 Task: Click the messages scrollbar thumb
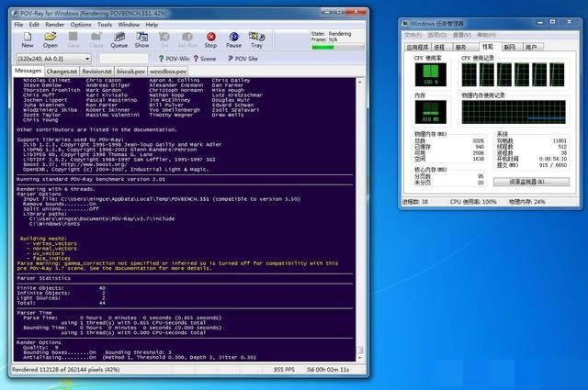[x=359, y=350]
